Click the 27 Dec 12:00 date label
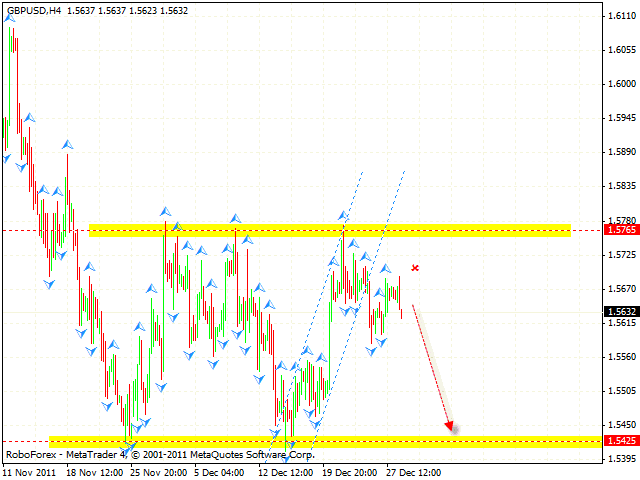640x480 pixels. [413, 473]
